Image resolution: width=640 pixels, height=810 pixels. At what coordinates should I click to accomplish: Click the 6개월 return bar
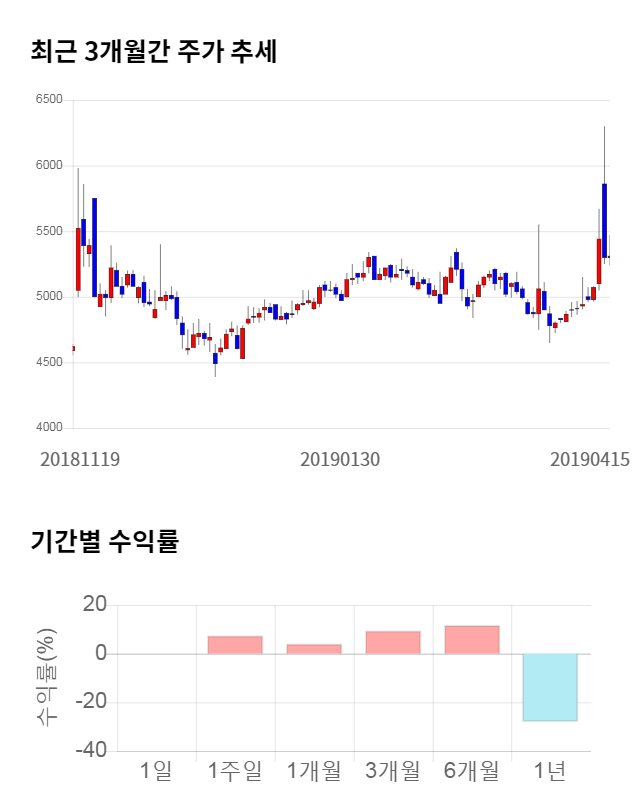coord(472,640)
